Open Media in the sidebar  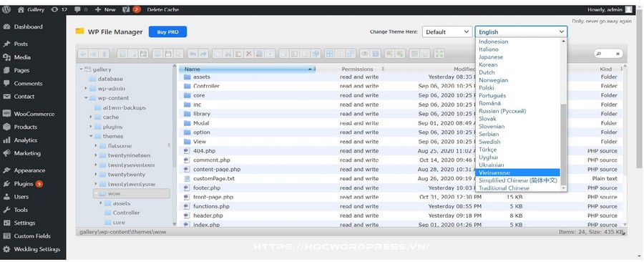coord(21,57)
